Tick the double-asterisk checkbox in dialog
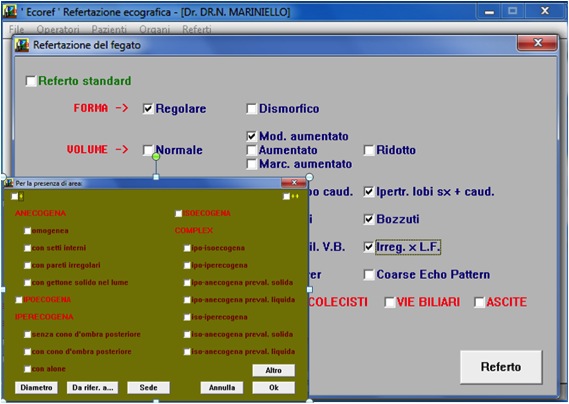This screenshot has width=569, height=404. tap(287, 196)
